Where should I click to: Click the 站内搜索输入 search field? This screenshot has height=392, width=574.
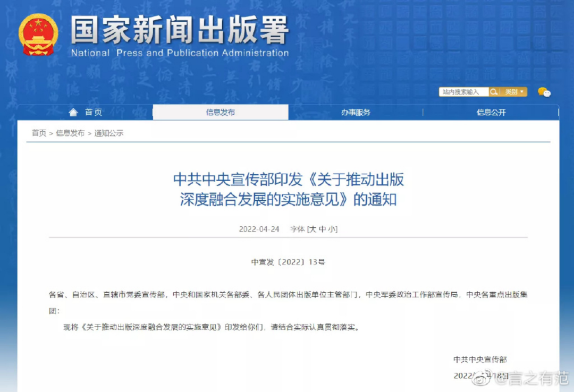pyautogui.click(x=462, y=92)
